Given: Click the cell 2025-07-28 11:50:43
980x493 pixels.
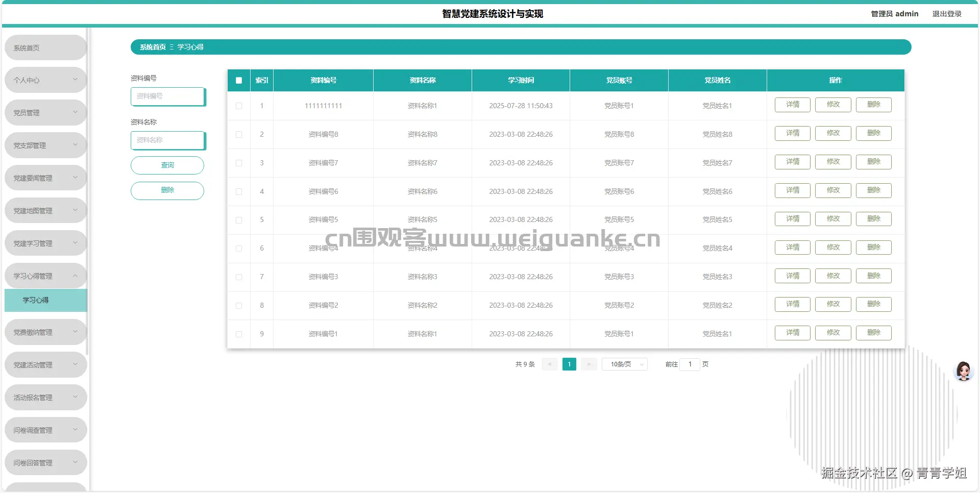Looking at the screenshot, I should [x=521, y=106].
